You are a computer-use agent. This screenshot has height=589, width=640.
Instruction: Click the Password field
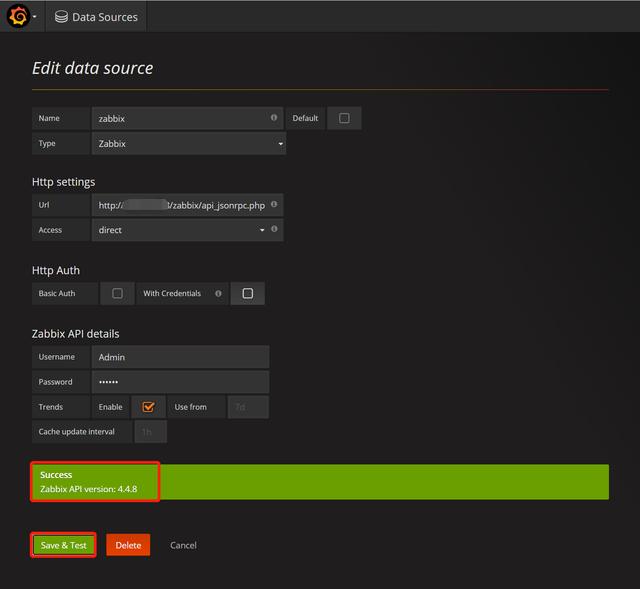pyautogui.click(x=180, y=382)
